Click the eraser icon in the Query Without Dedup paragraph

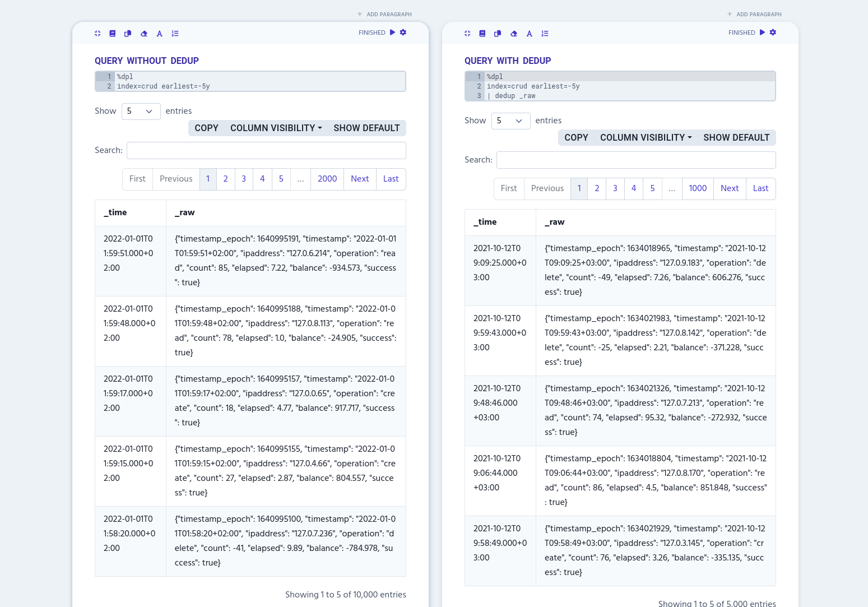tap(144, 34)
